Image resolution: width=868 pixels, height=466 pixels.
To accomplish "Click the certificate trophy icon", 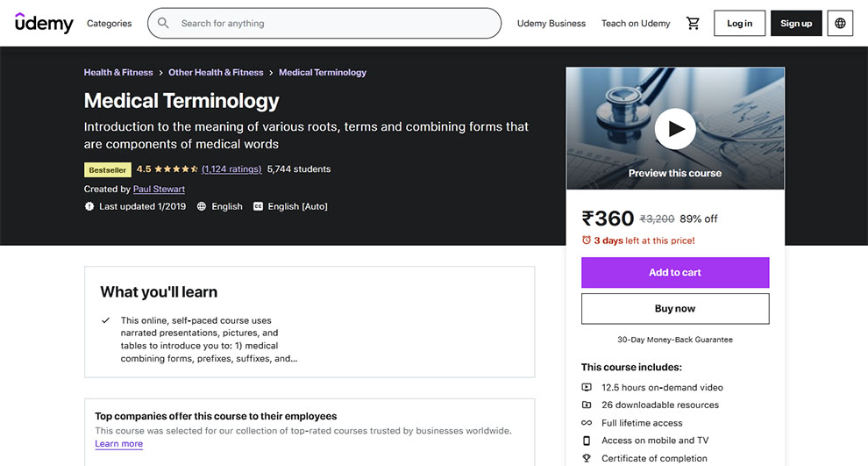I will 587,458.
